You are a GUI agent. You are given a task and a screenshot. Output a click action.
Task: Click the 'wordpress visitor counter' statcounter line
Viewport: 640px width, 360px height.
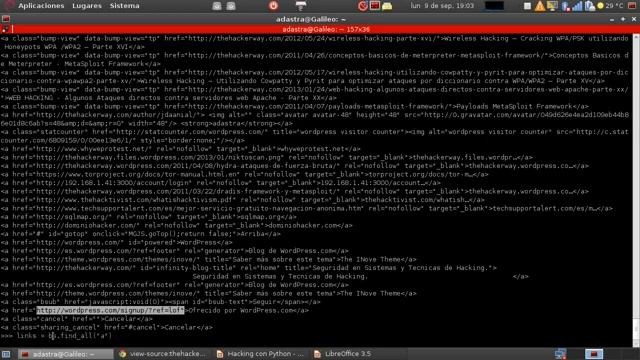[315, 136]
